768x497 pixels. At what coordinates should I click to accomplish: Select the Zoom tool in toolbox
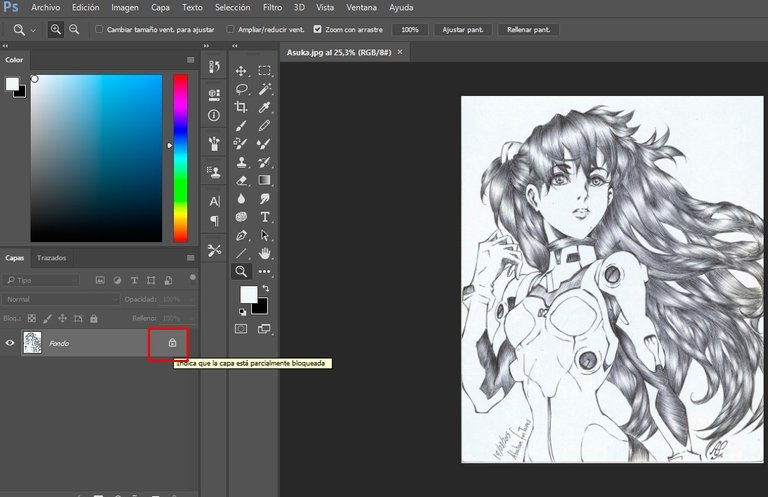tap(241, 271)
